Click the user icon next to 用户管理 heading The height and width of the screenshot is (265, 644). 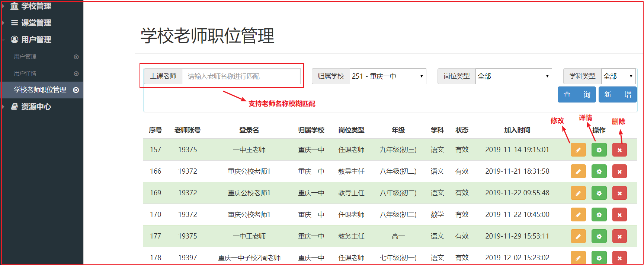[x=15, y=40]
